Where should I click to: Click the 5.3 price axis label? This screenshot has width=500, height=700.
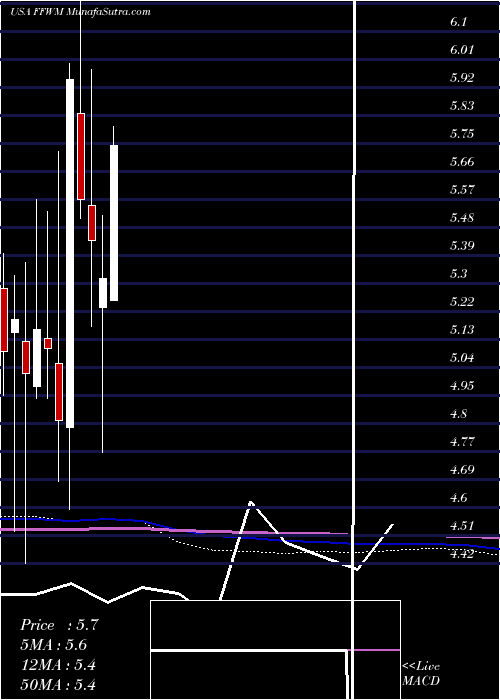(458, 274)
